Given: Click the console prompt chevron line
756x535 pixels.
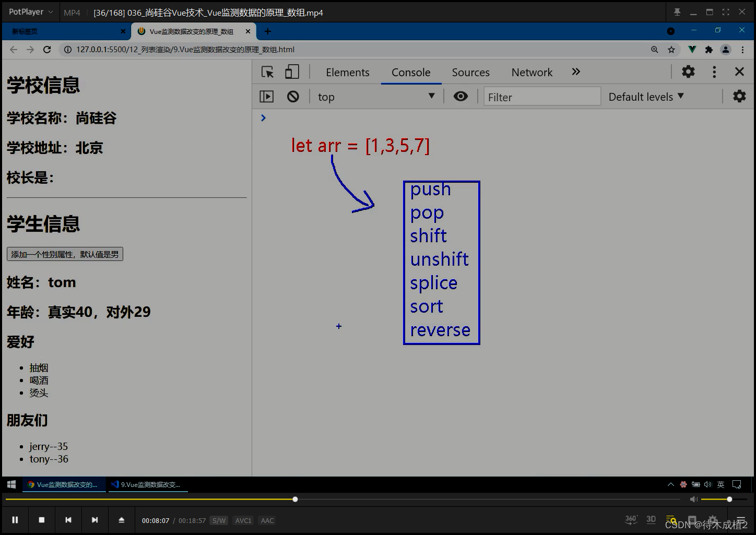Looking at the screenshot, I should tap(263, 118).
